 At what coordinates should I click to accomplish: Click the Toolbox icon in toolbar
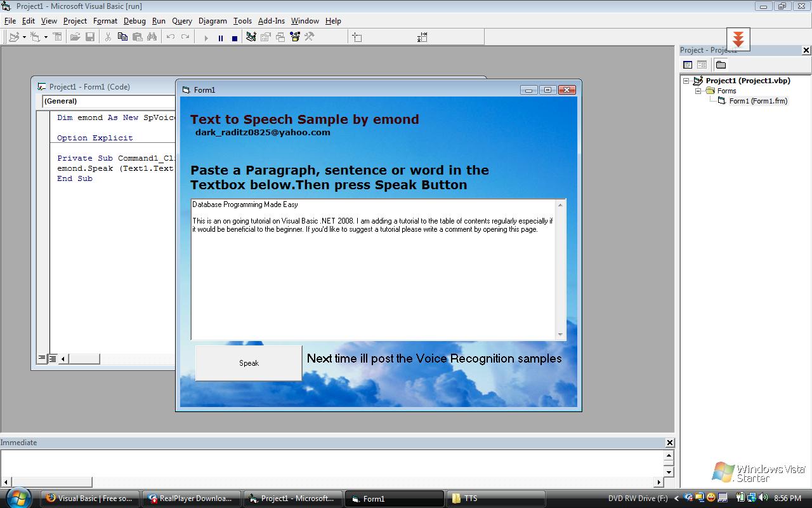[310, 37]
